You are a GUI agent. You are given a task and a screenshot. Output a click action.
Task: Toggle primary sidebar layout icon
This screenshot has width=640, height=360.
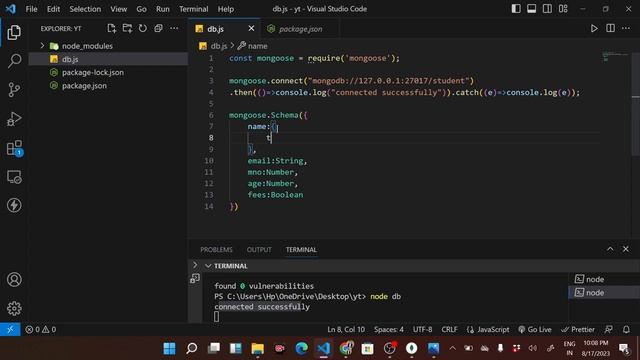click(516, 9)
